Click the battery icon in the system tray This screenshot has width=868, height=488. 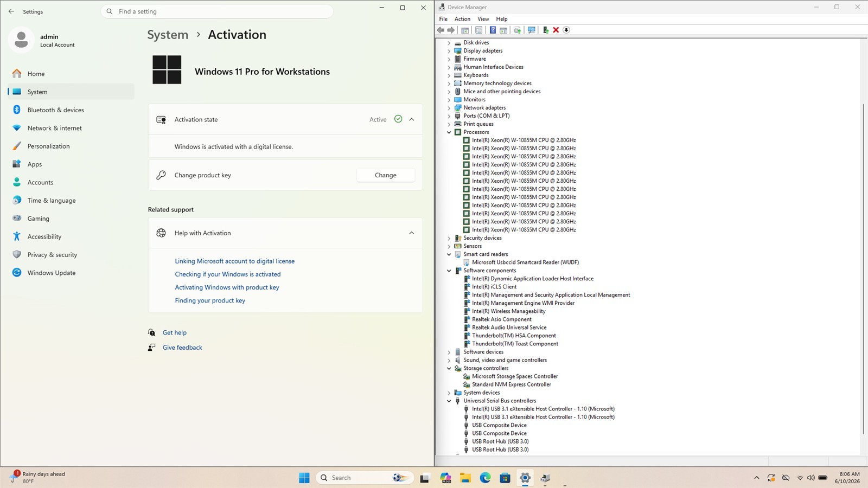[823, 478]
